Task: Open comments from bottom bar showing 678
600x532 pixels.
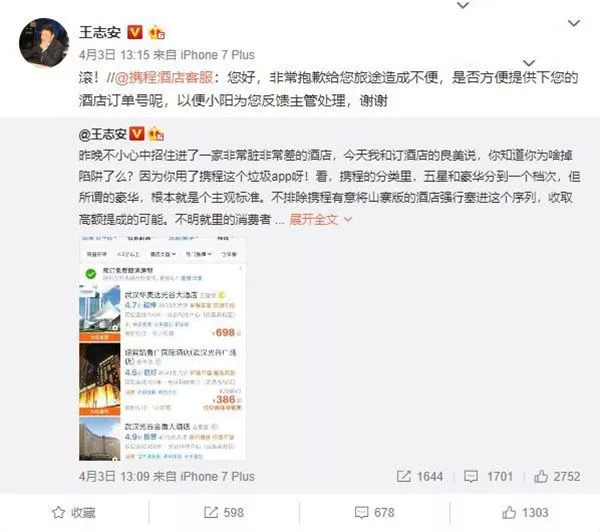Action: 375,512
